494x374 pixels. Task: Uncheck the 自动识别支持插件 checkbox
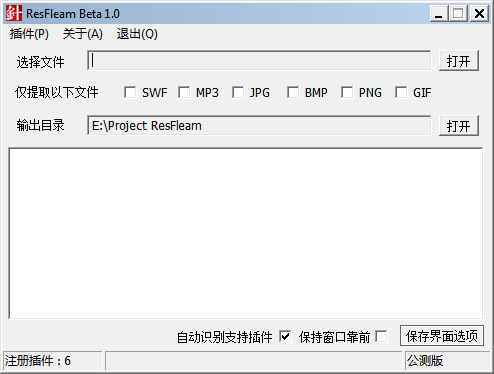click(x=285, y=336)
